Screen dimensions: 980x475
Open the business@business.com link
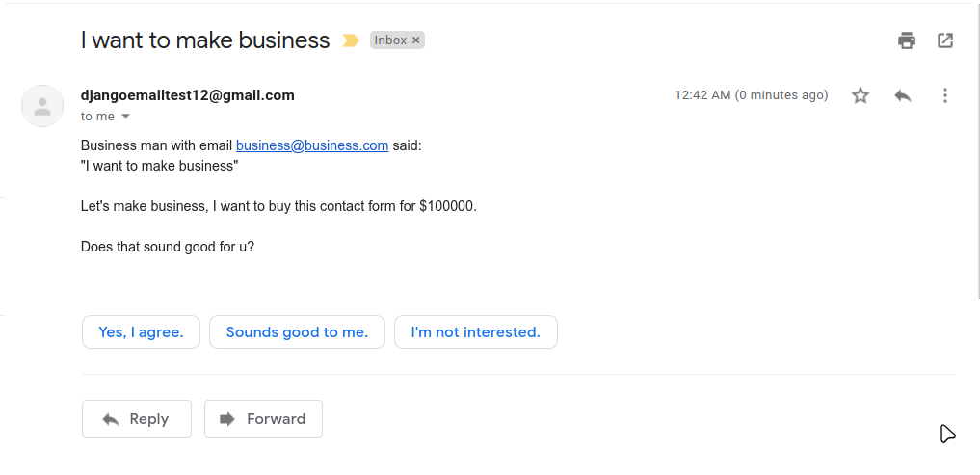click(312, 146)
